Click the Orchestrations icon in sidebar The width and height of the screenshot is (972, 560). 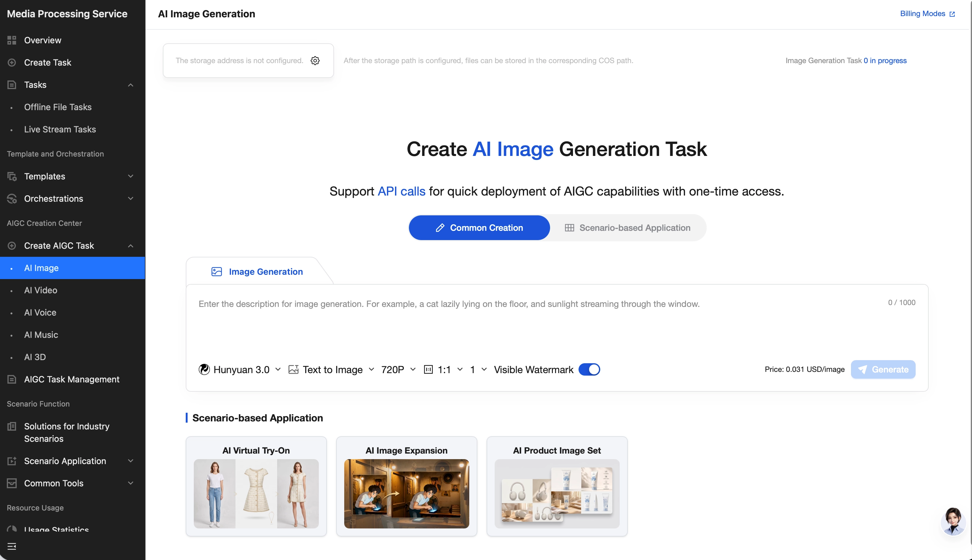tap(12, 198)
